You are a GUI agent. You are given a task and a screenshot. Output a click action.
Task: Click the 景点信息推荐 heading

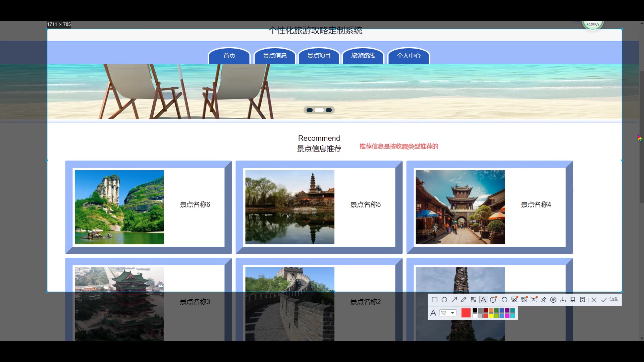[319, 149]
